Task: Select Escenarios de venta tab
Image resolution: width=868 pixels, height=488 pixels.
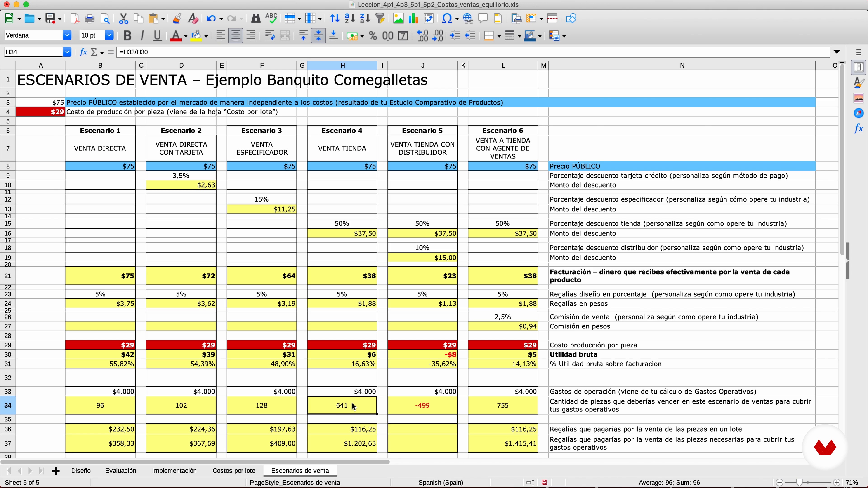Action: (x=300, y=470)
